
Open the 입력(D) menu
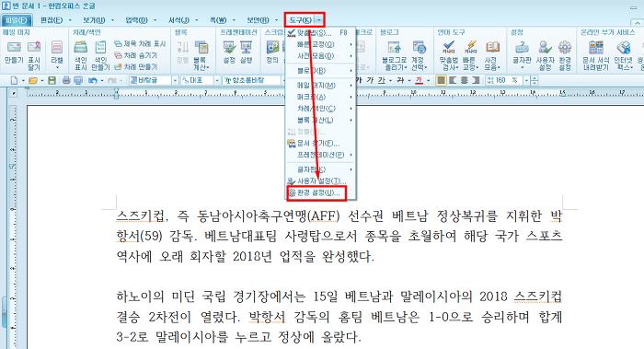coord(137,19)
